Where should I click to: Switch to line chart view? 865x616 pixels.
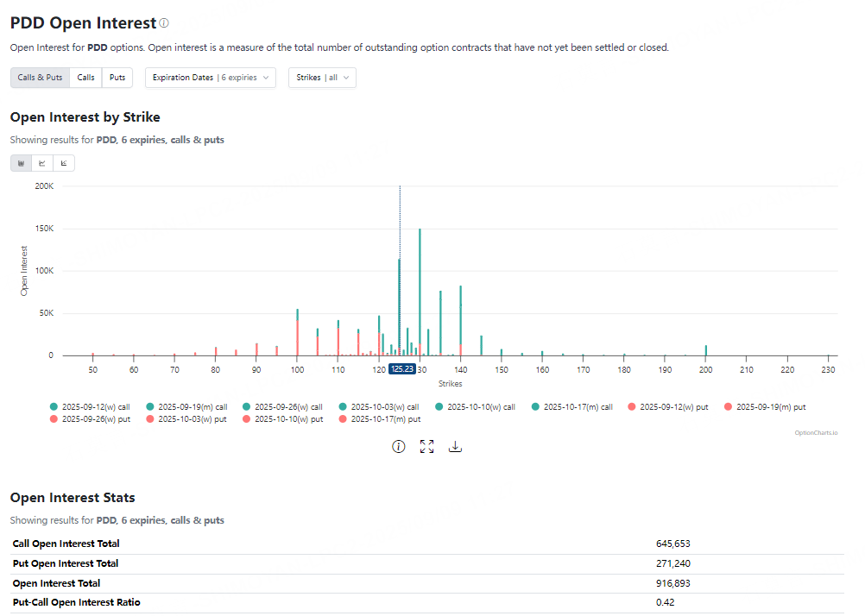(x=42, y=163)
